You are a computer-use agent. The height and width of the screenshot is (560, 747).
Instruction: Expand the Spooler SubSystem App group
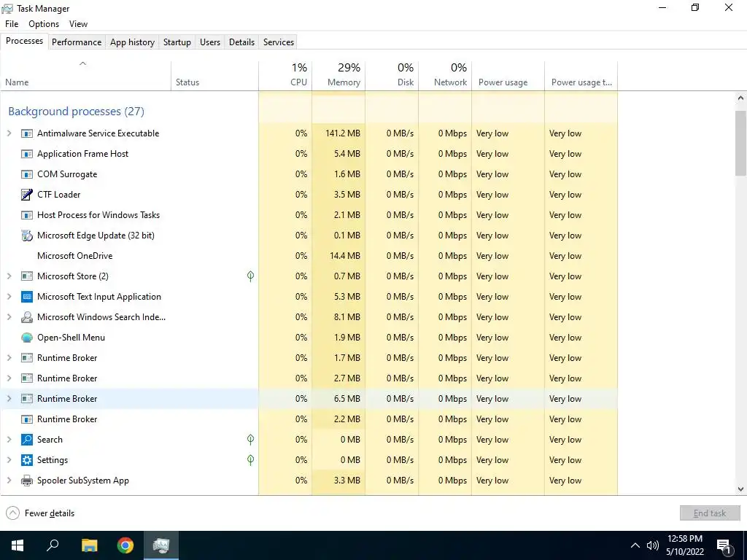point(9,481)
